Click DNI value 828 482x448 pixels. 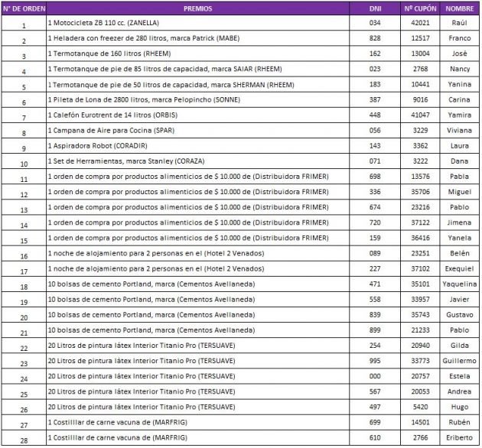coord(375,38)
